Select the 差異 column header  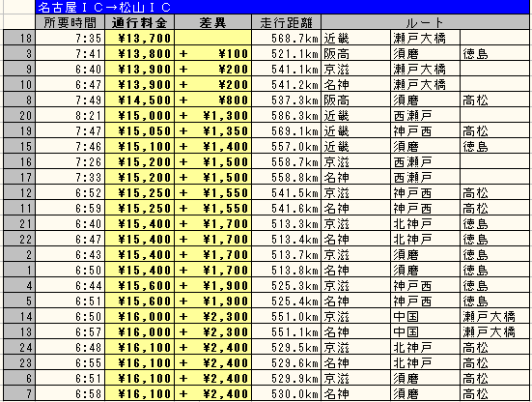tap(212, 22)
